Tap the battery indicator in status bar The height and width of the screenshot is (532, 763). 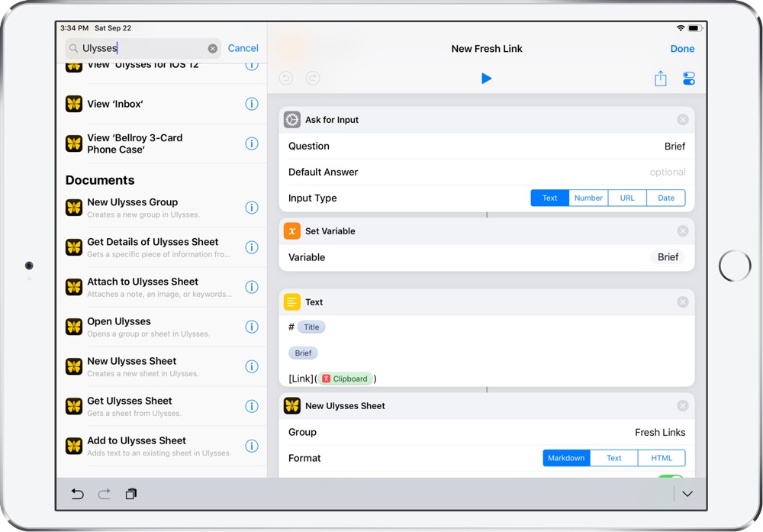(695, 28)
